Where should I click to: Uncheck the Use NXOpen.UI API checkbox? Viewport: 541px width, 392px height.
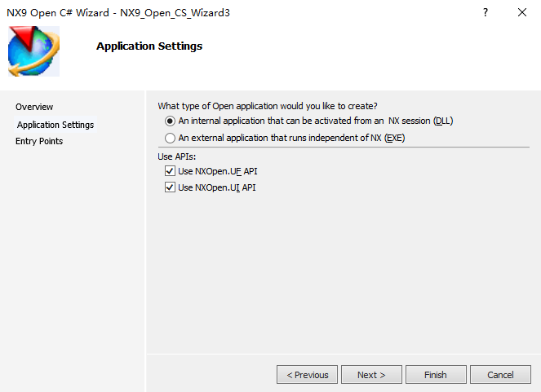[x=170, y=187]
